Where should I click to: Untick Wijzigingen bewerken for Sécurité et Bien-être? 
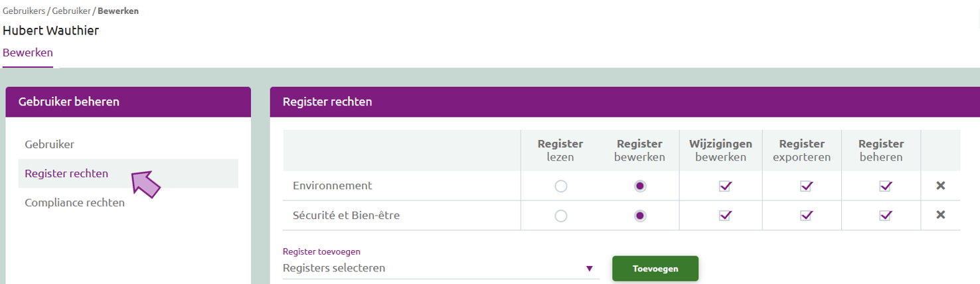[x=725, y=215]
